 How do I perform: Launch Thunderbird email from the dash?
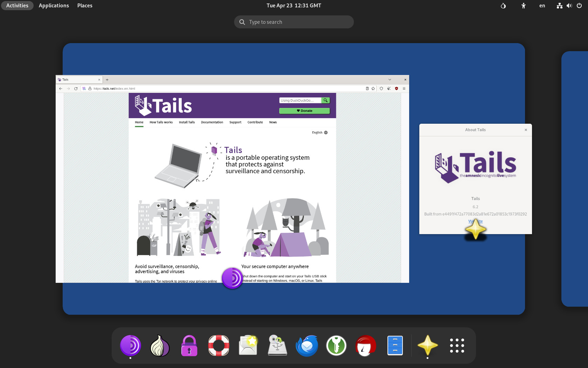coord(307,346)
